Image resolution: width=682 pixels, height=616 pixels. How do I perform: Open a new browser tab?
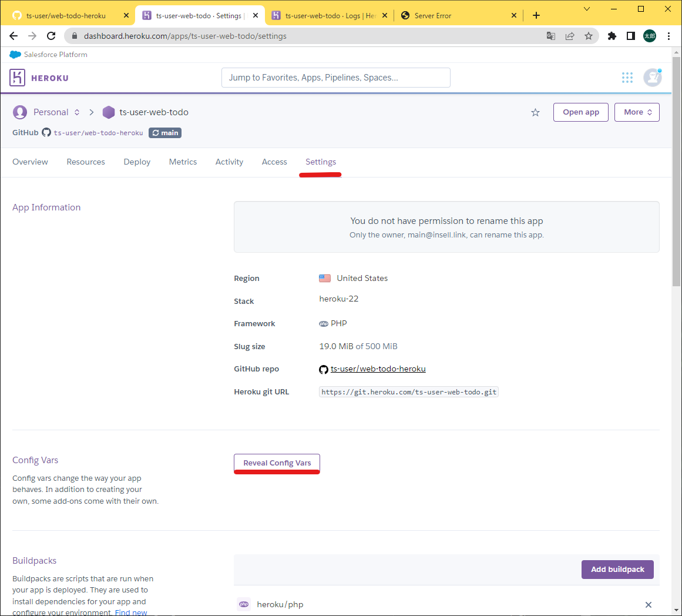click(536, 15)
